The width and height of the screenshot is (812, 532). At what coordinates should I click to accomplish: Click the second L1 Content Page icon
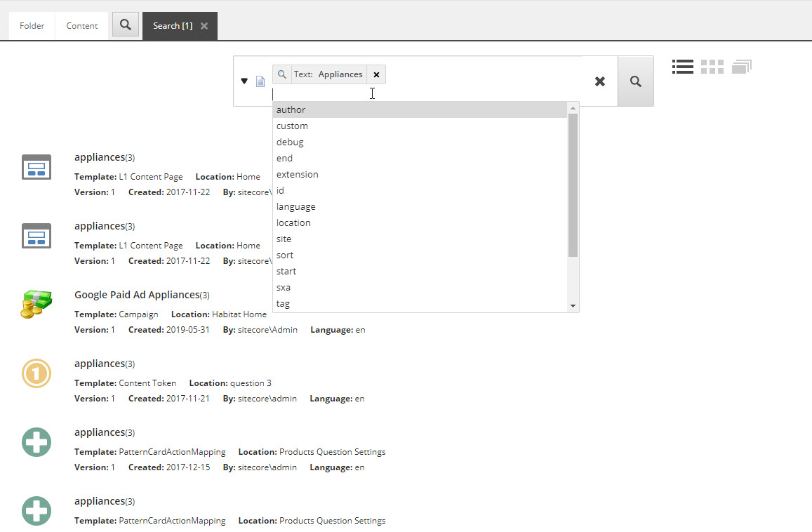pyautogui.click(x=36, y=236)
